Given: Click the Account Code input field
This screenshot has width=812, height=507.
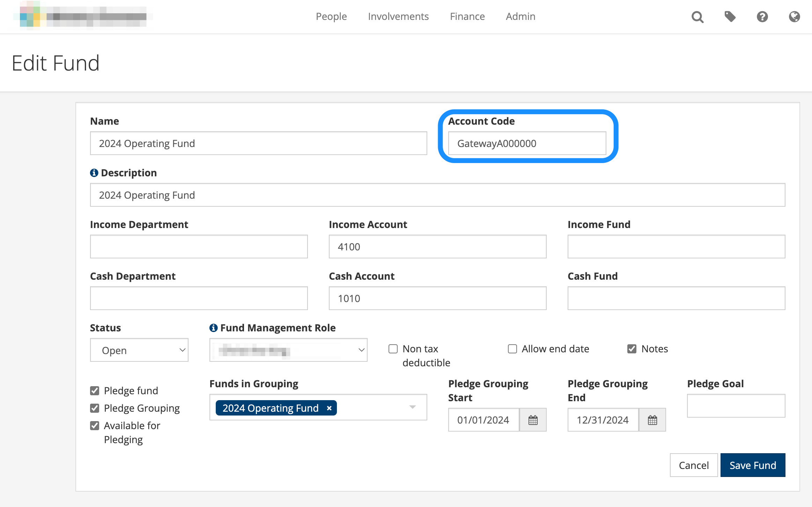Looking at the screenshot, I should click(527, 143).
